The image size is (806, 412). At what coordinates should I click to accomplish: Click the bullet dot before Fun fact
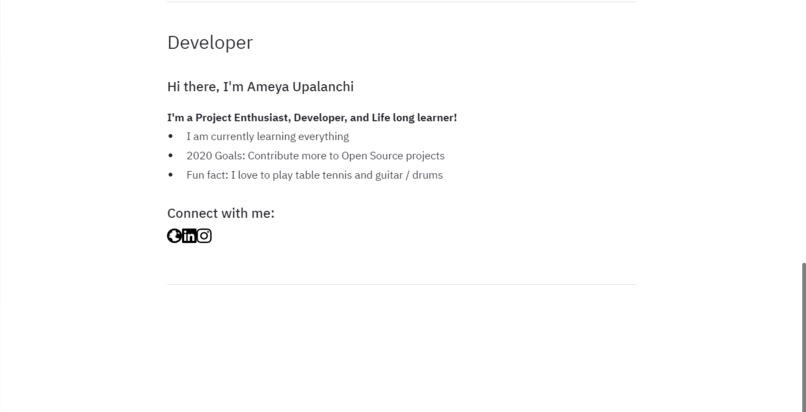(171, 175)
